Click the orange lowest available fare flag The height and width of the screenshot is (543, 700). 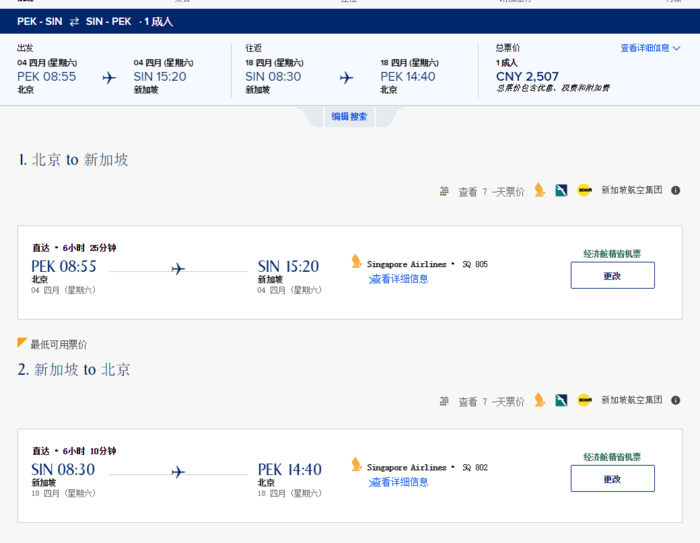22,343
